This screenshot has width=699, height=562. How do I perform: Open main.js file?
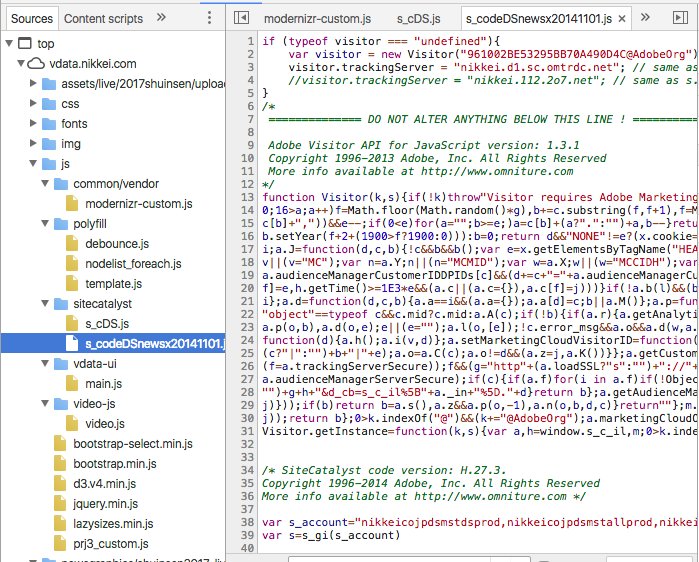click(x=103, y=384)
